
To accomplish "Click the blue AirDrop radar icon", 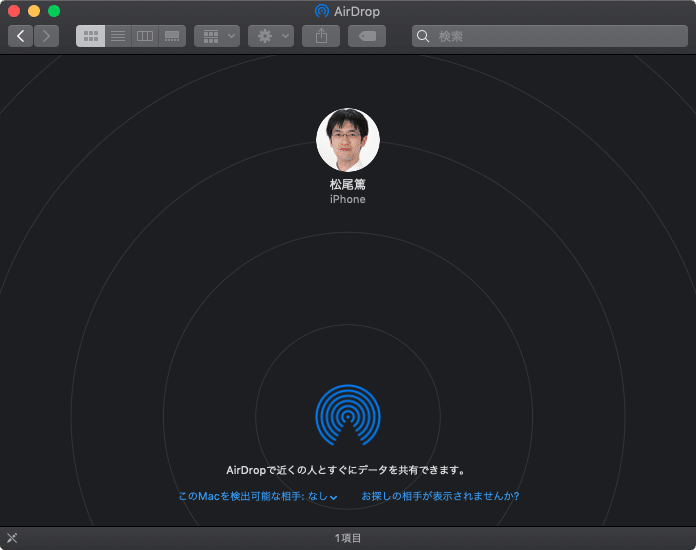I will 348,415.
